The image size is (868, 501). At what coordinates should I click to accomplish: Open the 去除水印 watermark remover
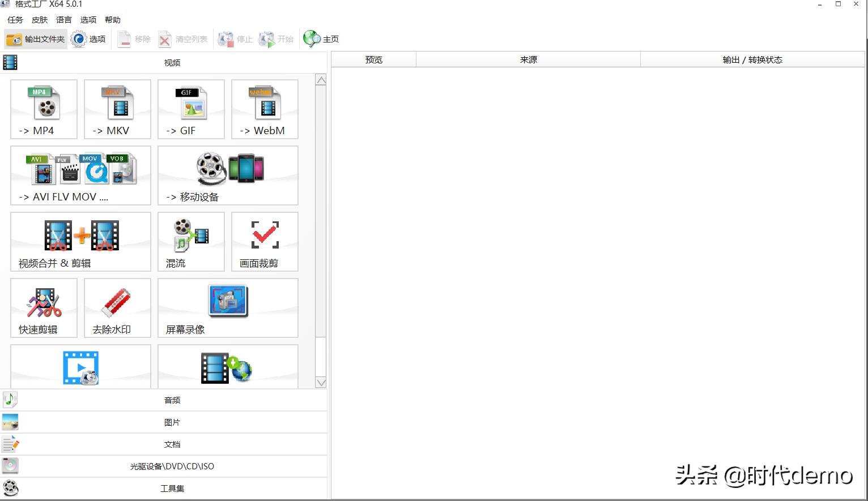117,307
